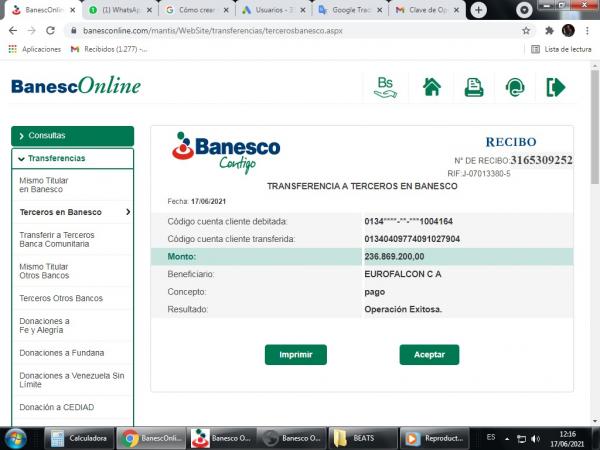
Task: Reload the page with refresh icon
Action: point(50,31)
